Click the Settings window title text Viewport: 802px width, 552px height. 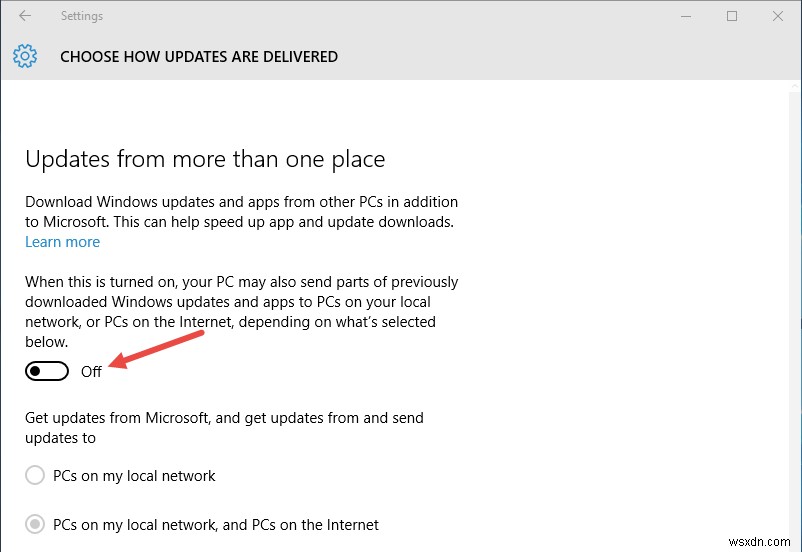pos(82,16)
